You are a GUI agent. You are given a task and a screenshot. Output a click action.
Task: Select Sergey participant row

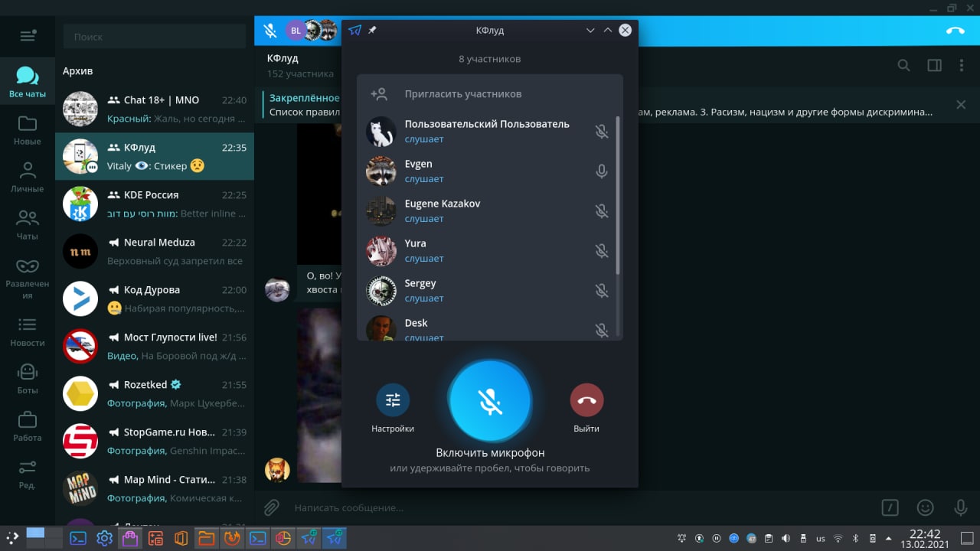(487, 291)
